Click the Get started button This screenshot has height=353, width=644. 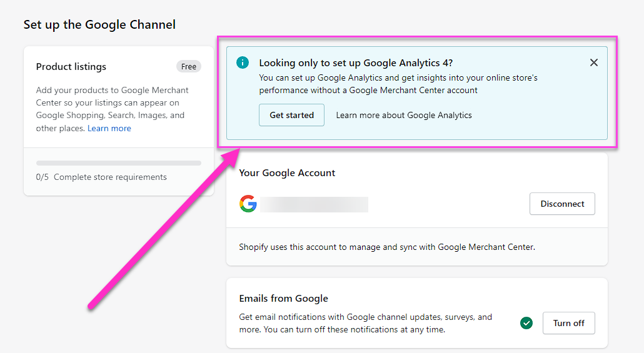[x=291, y=115]
